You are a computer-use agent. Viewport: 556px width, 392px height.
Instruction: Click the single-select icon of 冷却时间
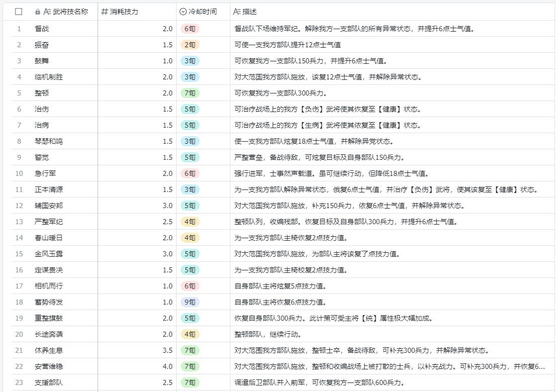coord(183,12)
